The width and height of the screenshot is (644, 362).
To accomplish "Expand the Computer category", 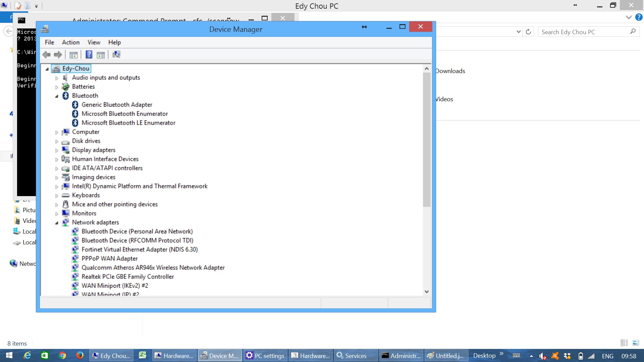I will (x=57, y=132).
